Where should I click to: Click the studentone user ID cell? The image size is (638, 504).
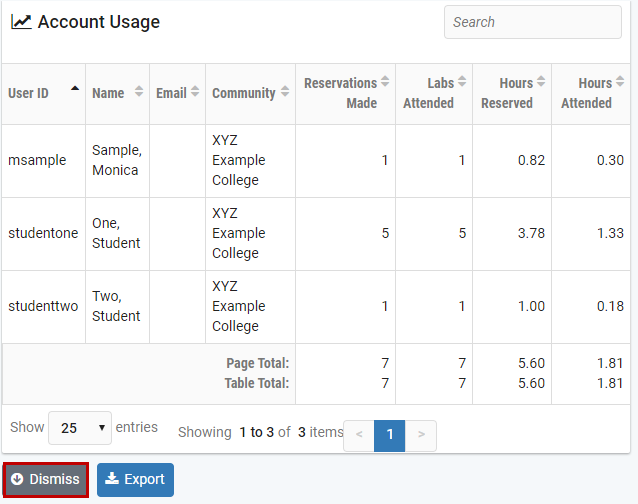coord(43,234)
